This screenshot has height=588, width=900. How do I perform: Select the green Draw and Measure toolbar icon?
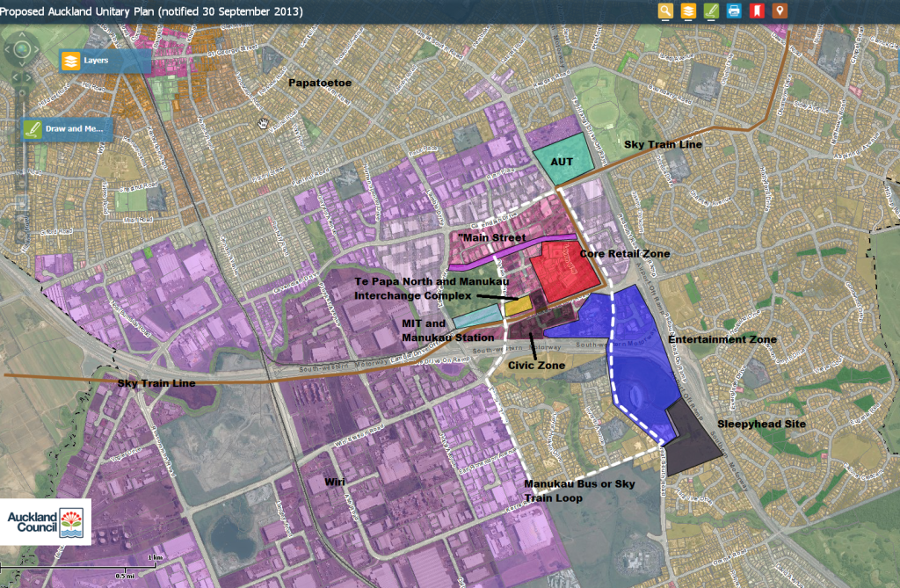click(712, 11)
